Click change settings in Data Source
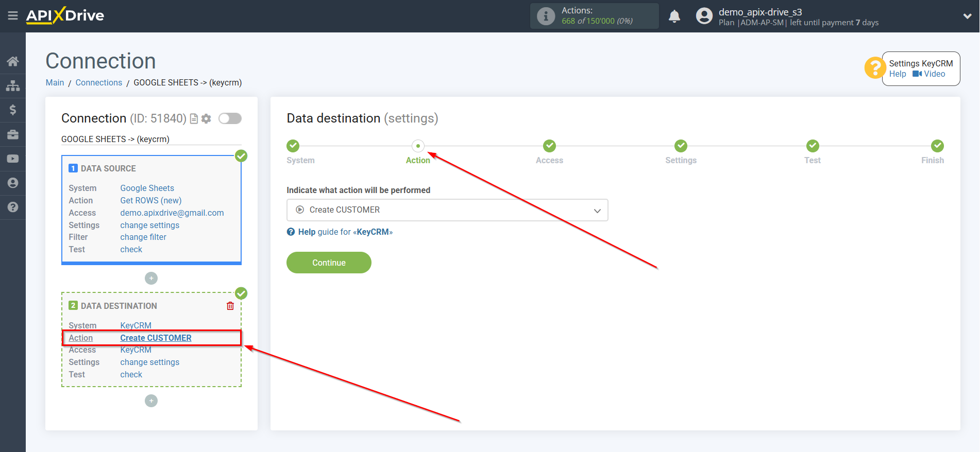Image resolution: width=980 pixels, height=452 pixels. [x=150, y=225]
